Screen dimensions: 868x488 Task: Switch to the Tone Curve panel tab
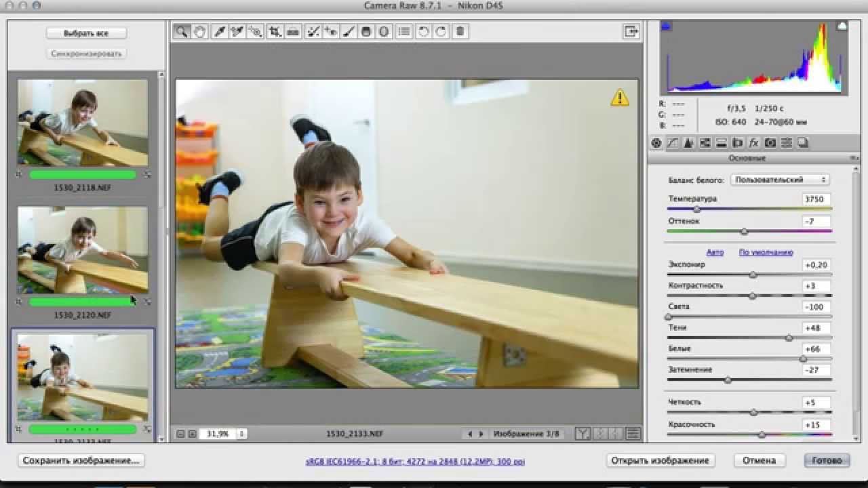(672, 143)
